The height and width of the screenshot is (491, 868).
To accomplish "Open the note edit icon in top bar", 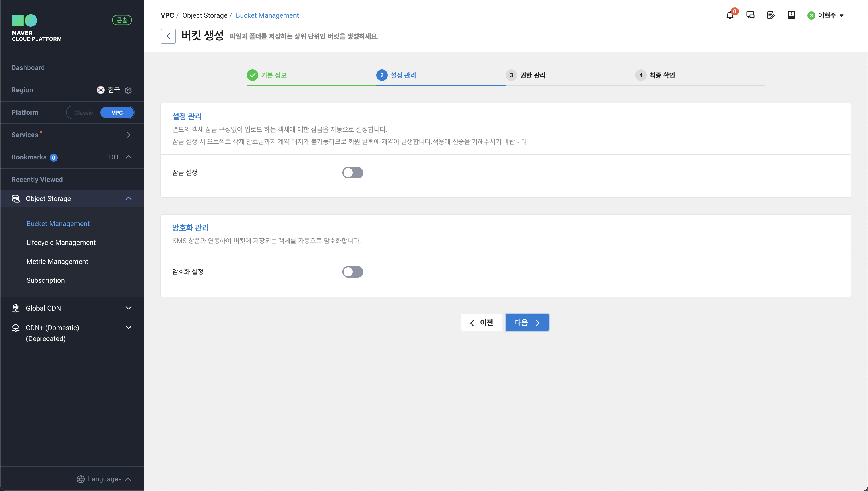I will coord(771,15).
